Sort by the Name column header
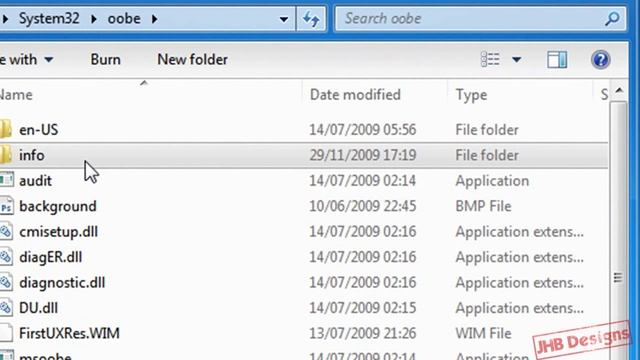Screen dimensions: 640x360 (x=151, y=95)
